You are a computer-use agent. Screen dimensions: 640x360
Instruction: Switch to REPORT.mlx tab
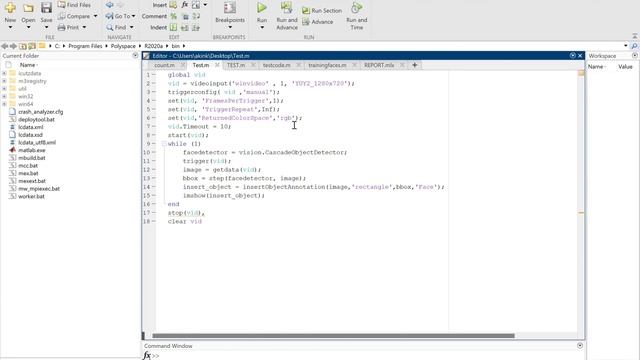click(379, 65)
